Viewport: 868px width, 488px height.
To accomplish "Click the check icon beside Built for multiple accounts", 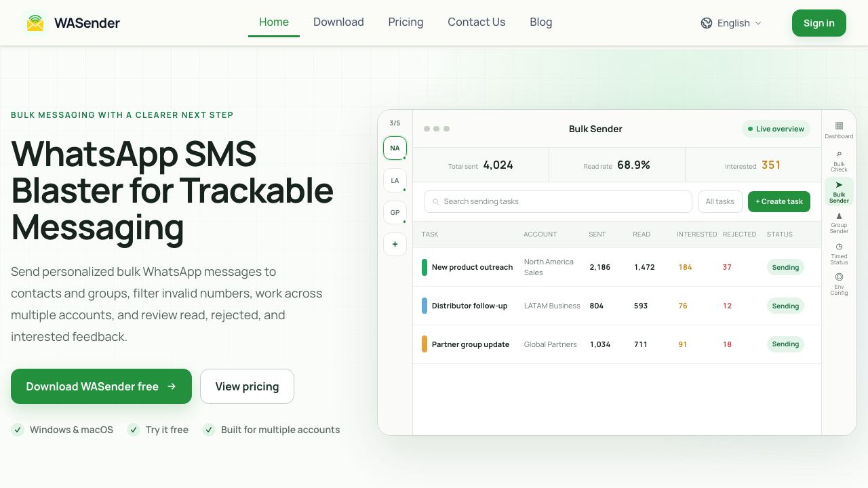I will pos(209,430).
